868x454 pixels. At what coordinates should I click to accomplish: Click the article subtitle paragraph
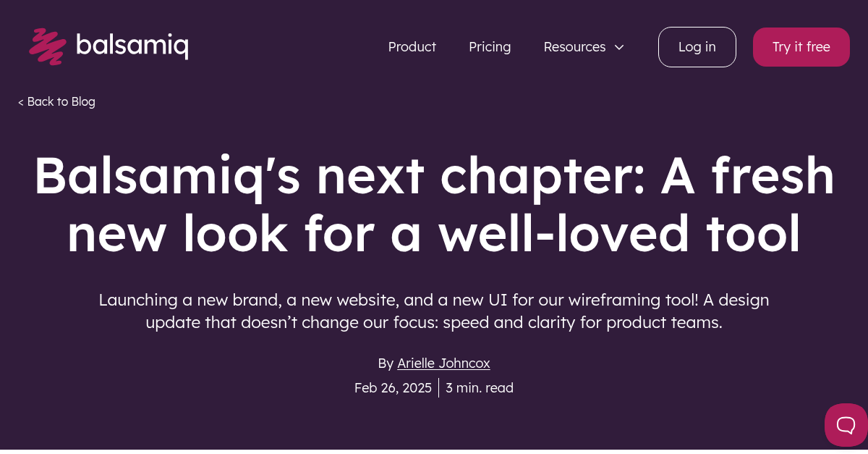(434, 311)
